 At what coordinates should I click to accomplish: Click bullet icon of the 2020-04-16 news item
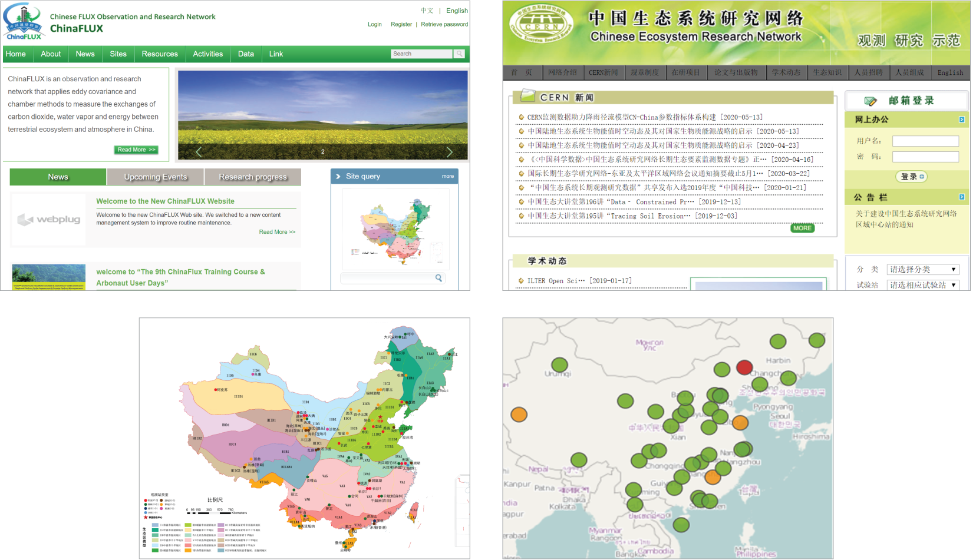[521, 160]
